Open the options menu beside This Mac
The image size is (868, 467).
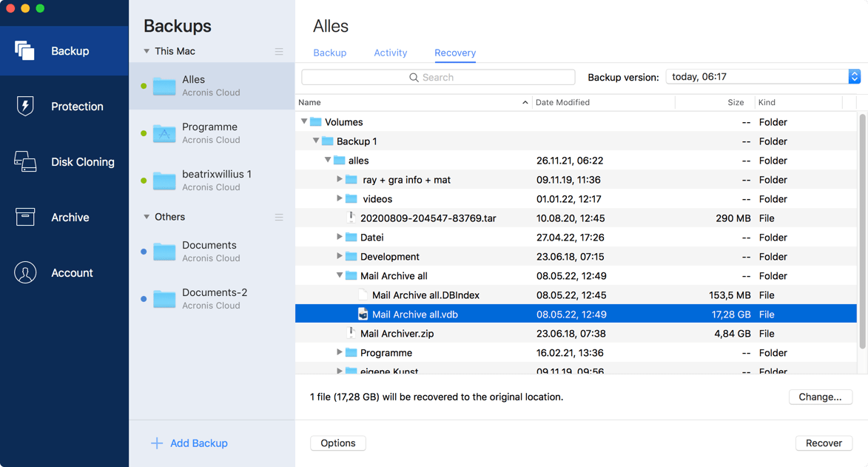click(279, 51)
